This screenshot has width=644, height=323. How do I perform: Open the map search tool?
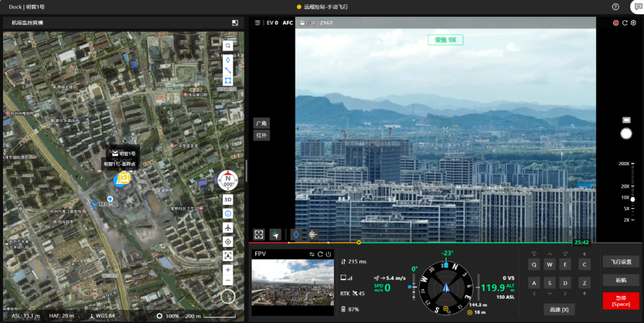pyautogui.click(x=228, y=45)
